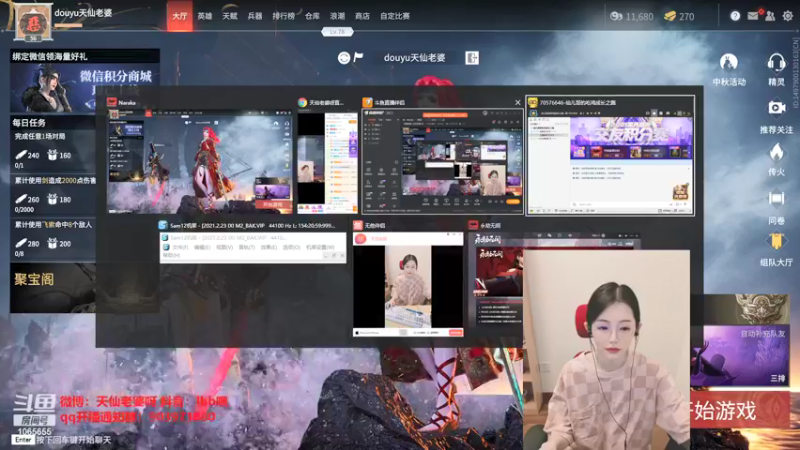800x450 pixels.
Task: Open the 微信积分商城 banner
Action: tap(85, 87)
